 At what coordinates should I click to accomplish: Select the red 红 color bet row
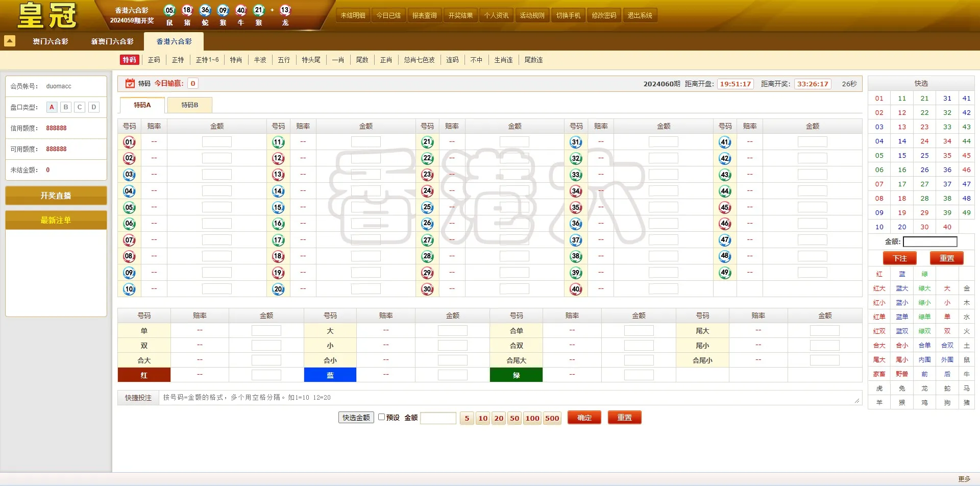tap(144, 374)
